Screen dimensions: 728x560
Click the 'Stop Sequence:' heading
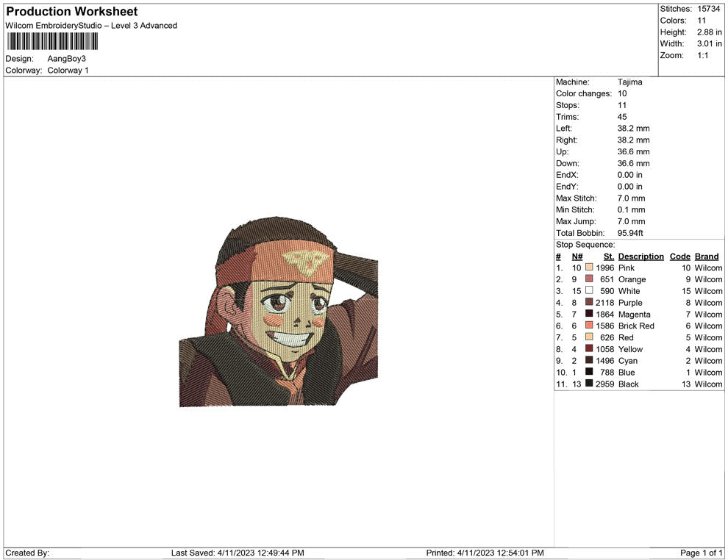[x=585, y=245]
